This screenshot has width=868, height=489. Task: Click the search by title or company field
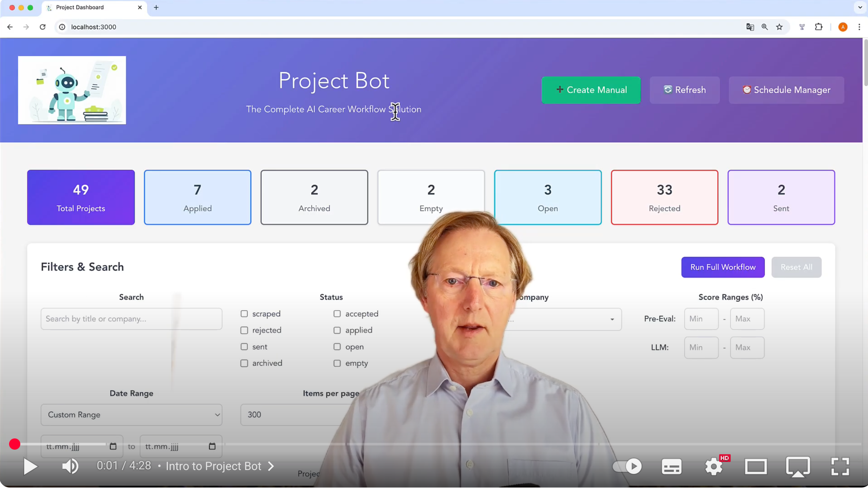coord(131,319)
